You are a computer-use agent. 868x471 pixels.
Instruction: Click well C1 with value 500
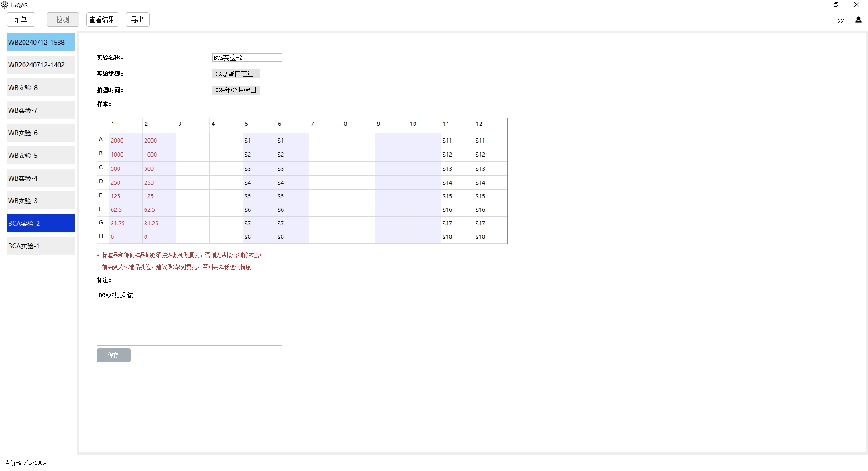(126, 168)
